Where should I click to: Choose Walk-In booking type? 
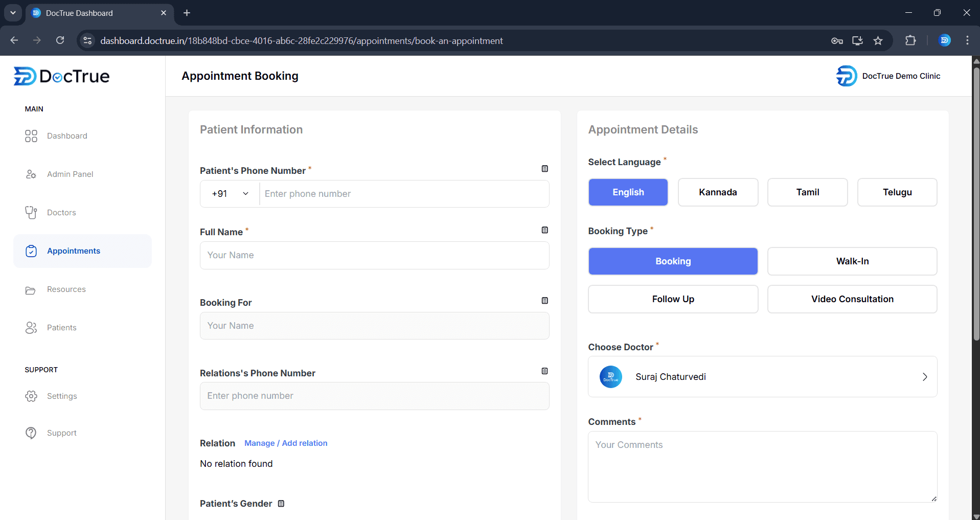coord(852,261)
